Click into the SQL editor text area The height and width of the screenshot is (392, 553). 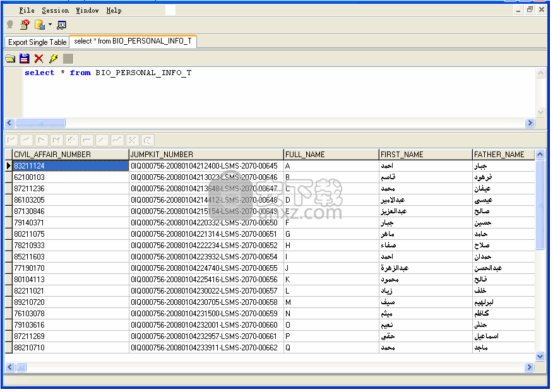point(278,92)
